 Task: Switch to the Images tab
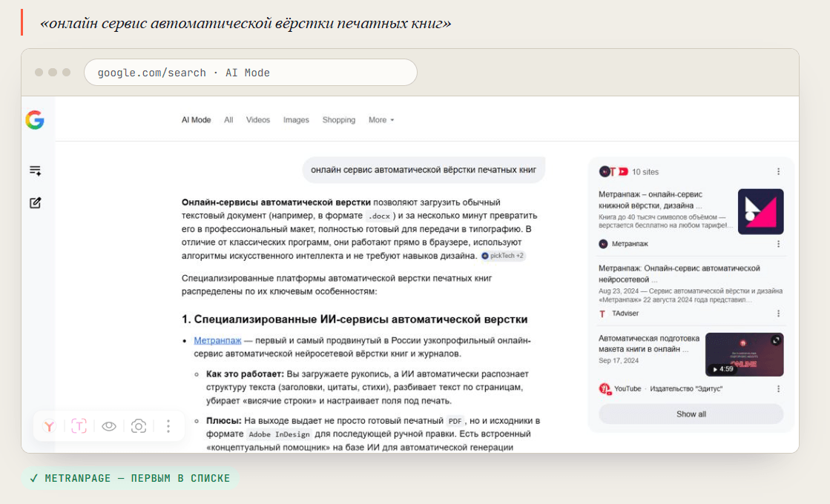296,120
